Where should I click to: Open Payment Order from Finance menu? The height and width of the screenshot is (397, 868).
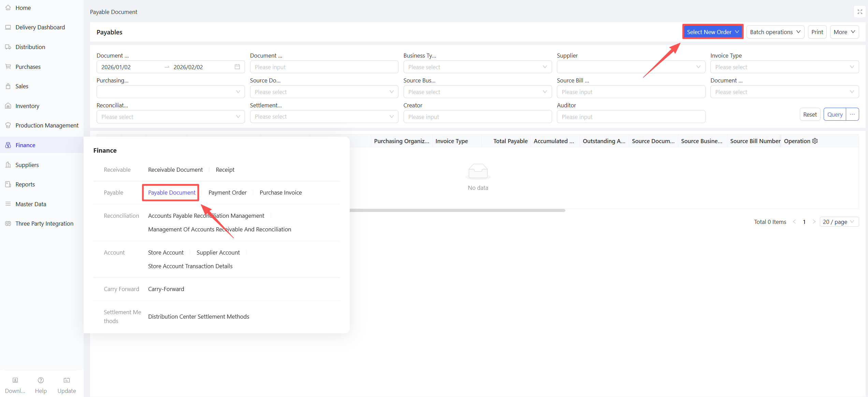[x=227, y=193]
